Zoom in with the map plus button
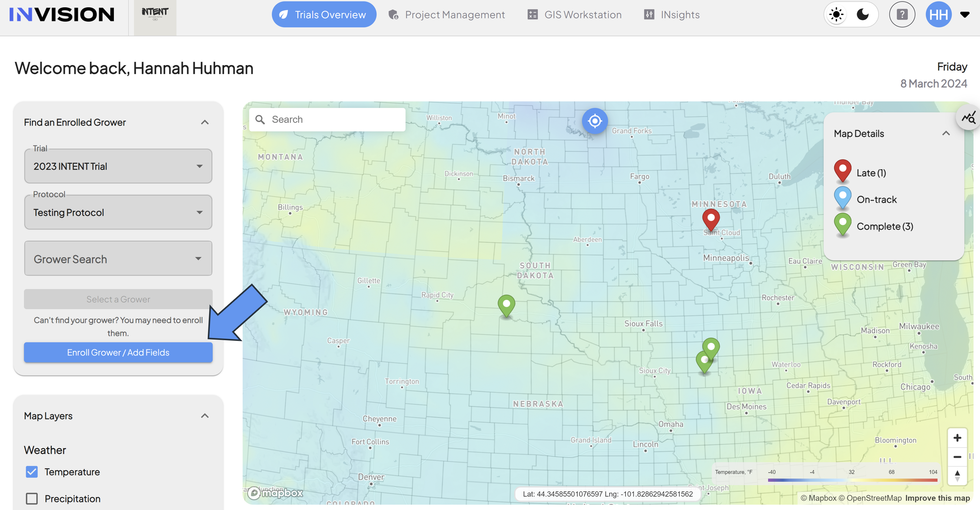This screenshot has width=980, height=510. (957, 438)
